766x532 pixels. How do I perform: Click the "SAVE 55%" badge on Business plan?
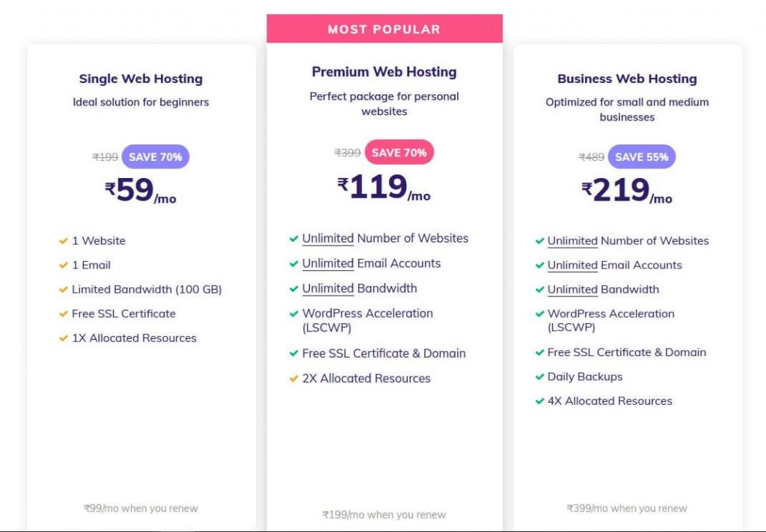pos(640,156)
